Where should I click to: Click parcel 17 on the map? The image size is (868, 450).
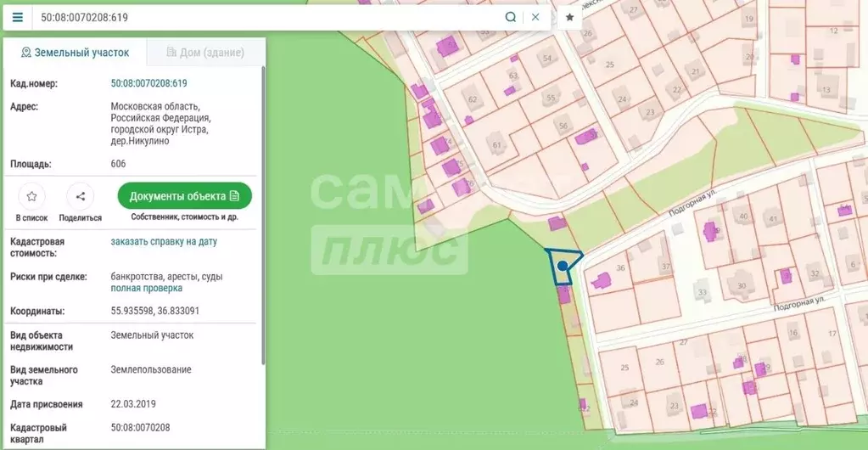pos(832,334)
